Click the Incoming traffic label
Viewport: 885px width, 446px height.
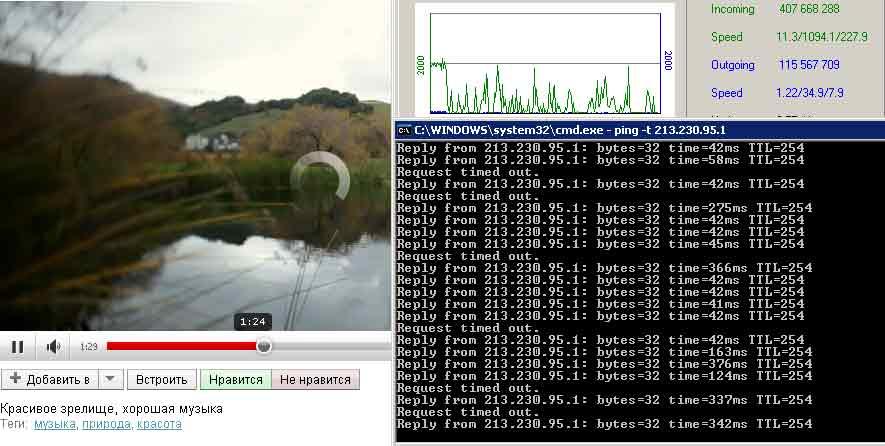click(734, 9)
